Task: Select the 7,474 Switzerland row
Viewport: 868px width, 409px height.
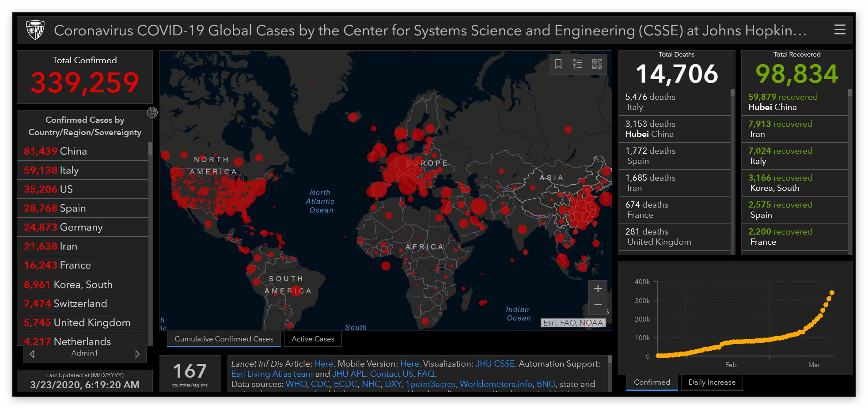Action: [83, 303]
